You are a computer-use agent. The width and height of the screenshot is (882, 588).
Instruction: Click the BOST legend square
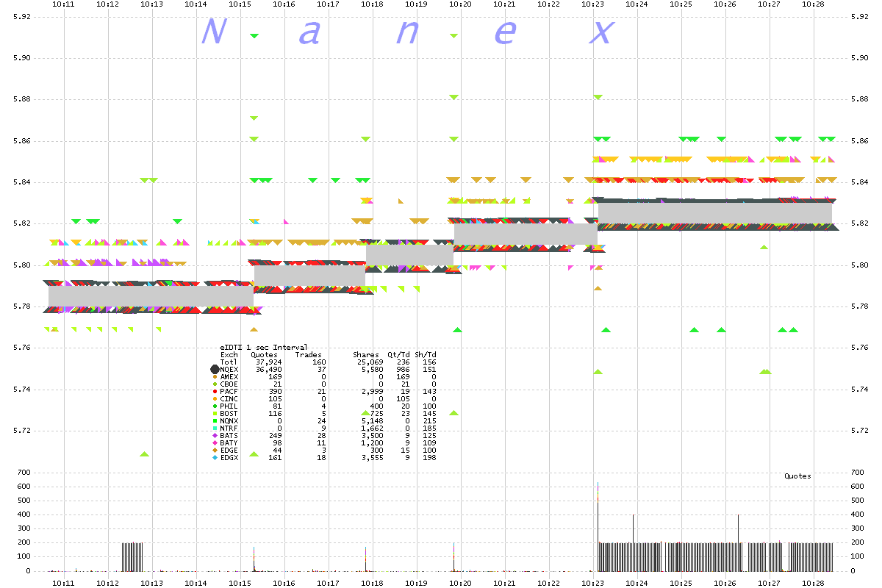pyautogui.click(x=215, y=414)
